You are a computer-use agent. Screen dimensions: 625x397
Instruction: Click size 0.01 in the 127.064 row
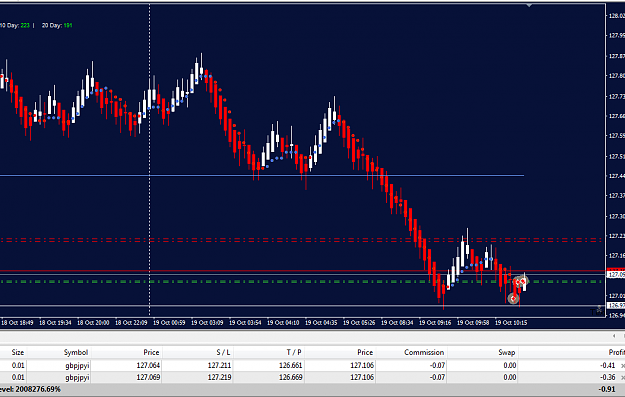point(18,366)
